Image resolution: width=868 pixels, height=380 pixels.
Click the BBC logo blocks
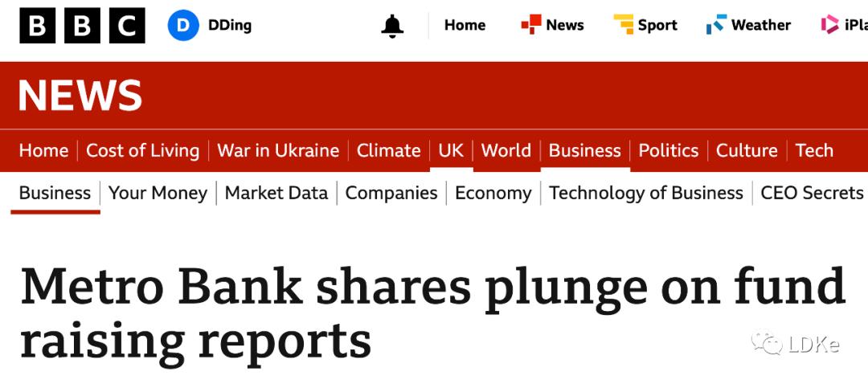click(82, 26)
